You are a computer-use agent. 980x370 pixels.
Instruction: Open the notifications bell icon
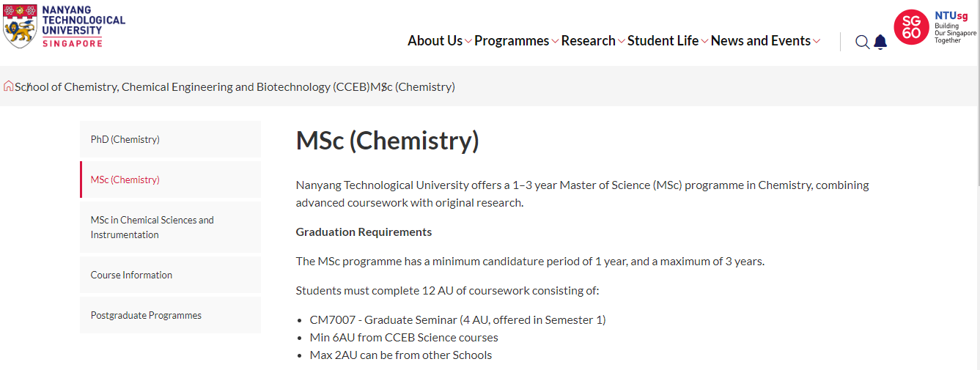[880, 42]
